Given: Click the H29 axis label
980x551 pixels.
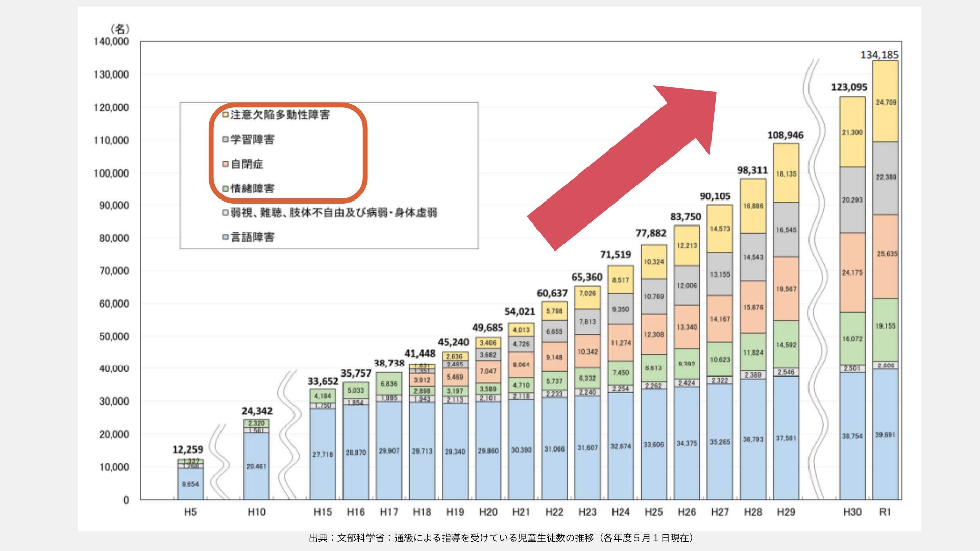Looking at the screenshot, I should [x=786, y=512].
